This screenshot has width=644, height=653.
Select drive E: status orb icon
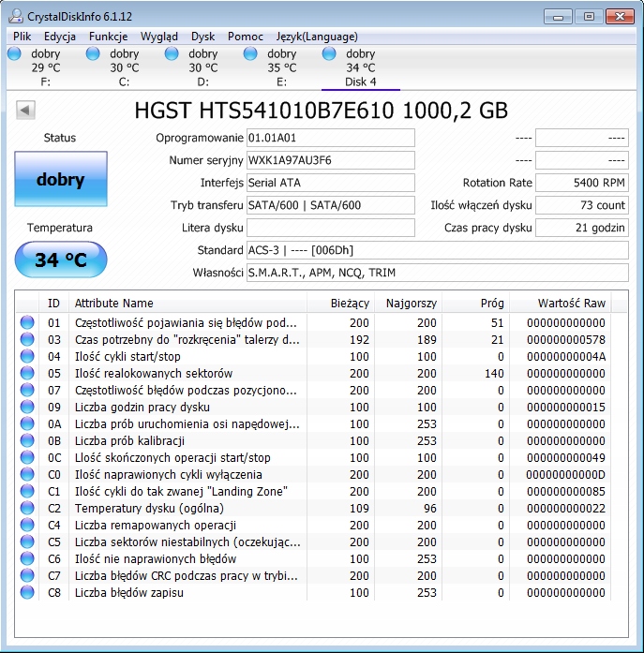pyautogui.click(x=250, y=54)
